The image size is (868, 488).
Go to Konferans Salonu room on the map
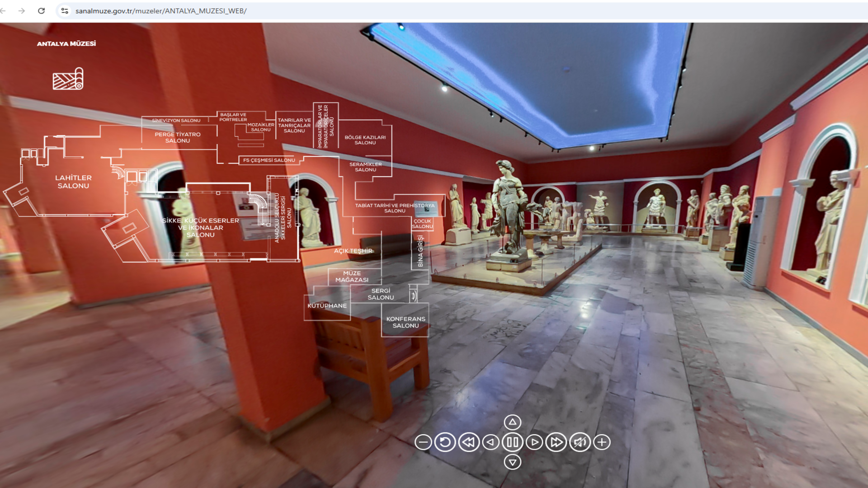pyautogui.click(x=406, y=322)
